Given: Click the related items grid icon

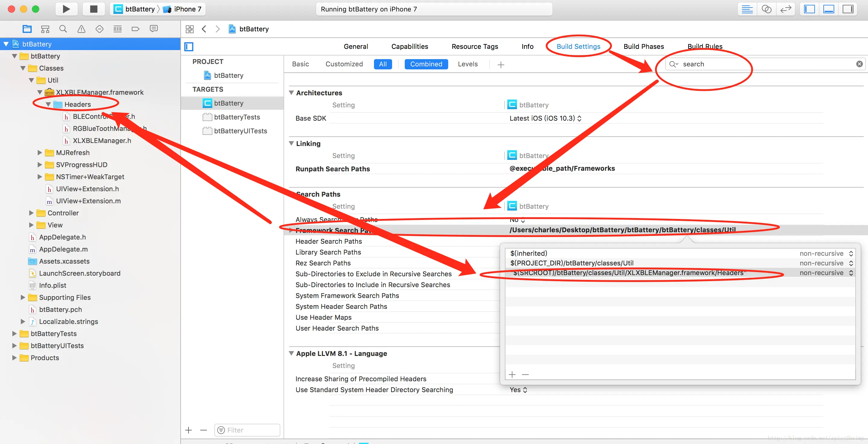Looking at the screenshot, I should (190, 29).
